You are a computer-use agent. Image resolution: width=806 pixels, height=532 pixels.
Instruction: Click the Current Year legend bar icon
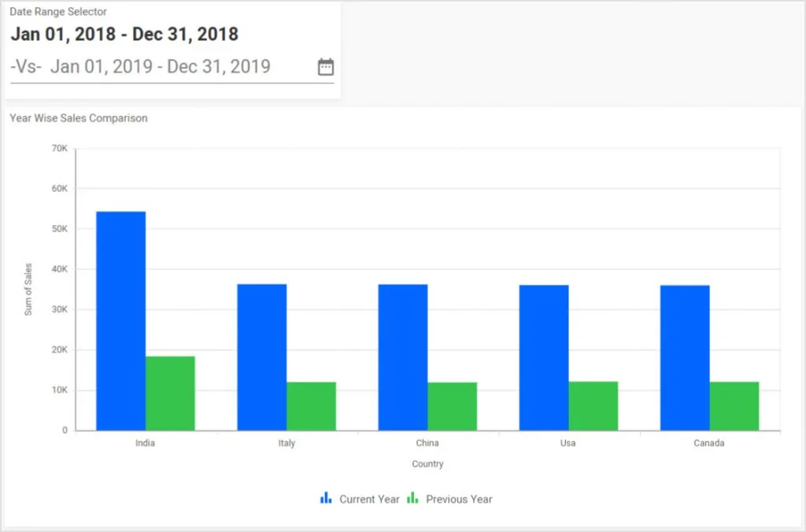coord(326,498)
